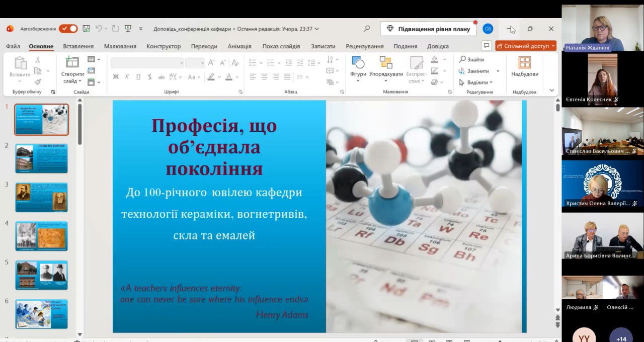The width and height of the screenshot is (644, 342).
Task: Open the Фігури shapes gallery
Action: (358, 70)
